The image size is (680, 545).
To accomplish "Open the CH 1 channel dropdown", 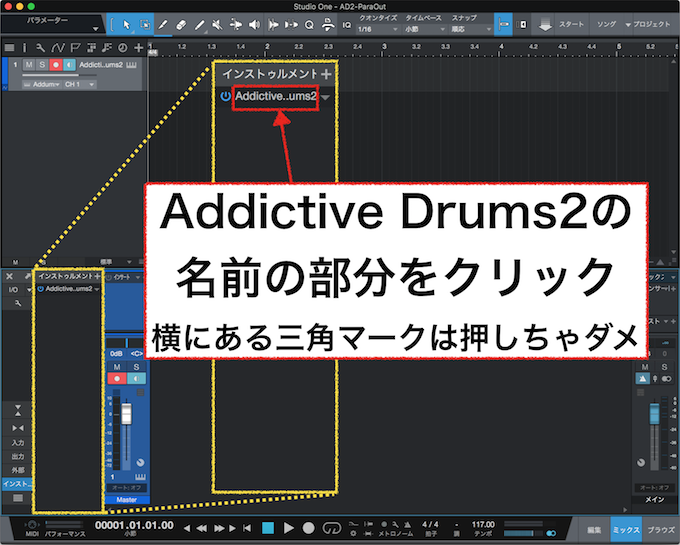I will click(x=79, y=84).
